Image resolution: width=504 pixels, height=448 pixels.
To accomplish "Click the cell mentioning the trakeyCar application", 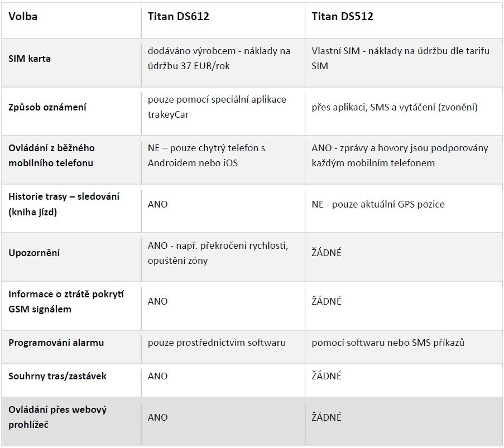I will click(x=217, y=107).
